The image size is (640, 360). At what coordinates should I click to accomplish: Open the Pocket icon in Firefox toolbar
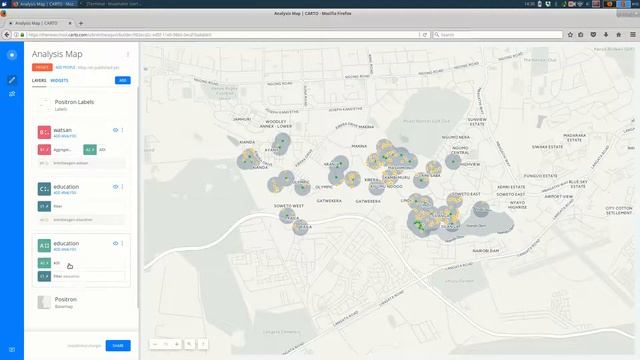point(593,35)
